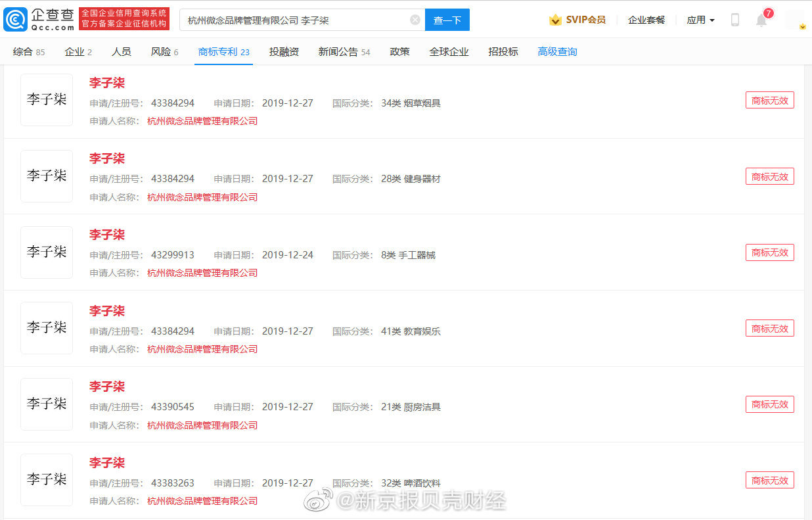
Task: Clear the search box using the × icon
Action: 415,20
